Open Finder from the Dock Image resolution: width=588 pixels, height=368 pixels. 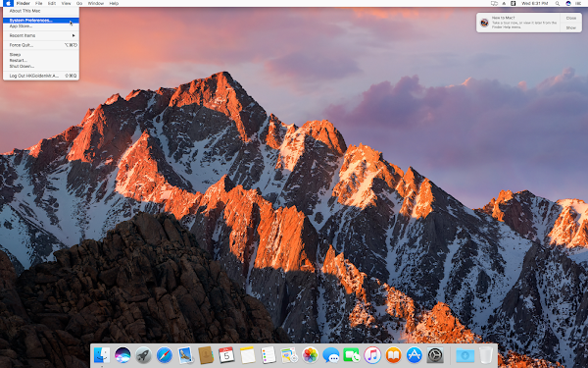pyautogui.click(x=102, y=355)
